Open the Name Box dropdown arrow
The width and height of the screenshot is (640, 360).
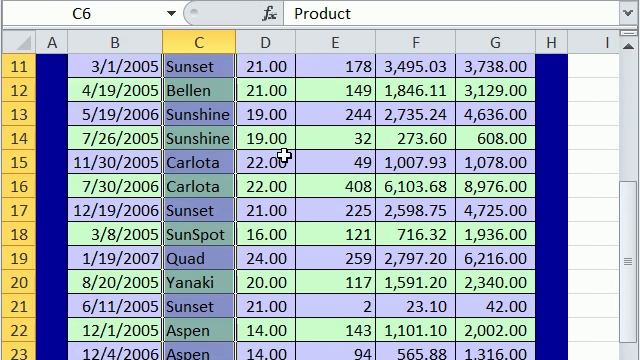coord(171,13)
